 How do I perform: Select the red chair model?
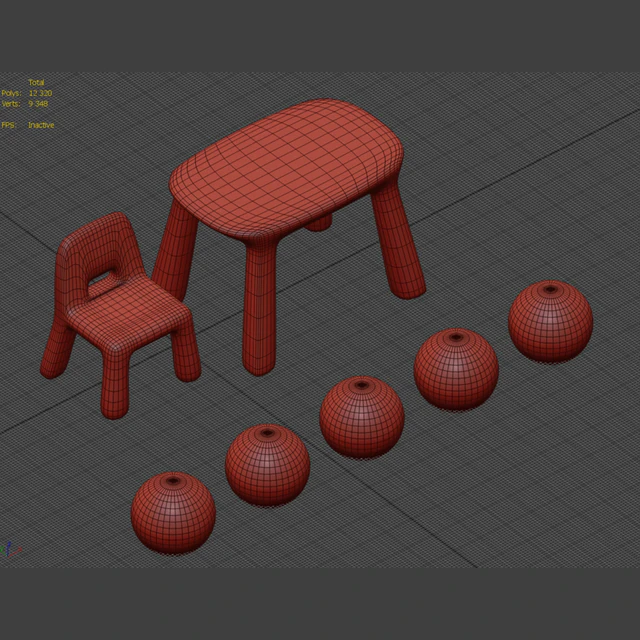(x=120, y=315)
